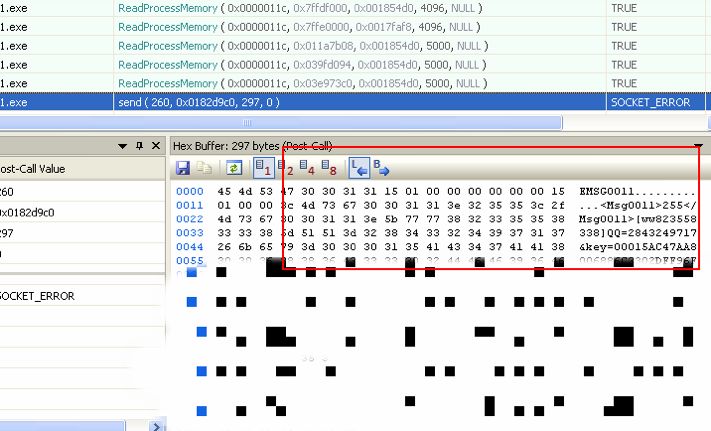
Task: Click hex offset 0044 in the buffer
Action: [190, 247]
